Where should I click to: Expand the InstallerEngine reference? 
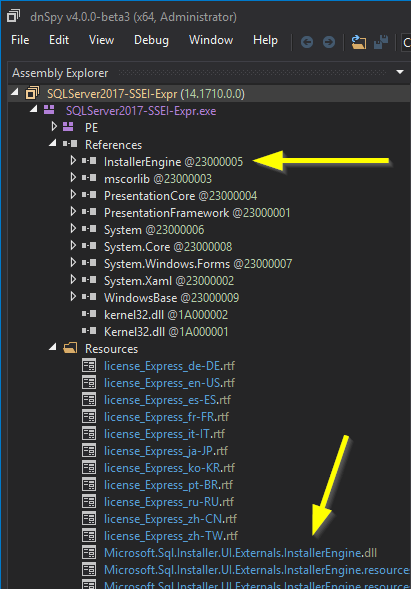73,161
